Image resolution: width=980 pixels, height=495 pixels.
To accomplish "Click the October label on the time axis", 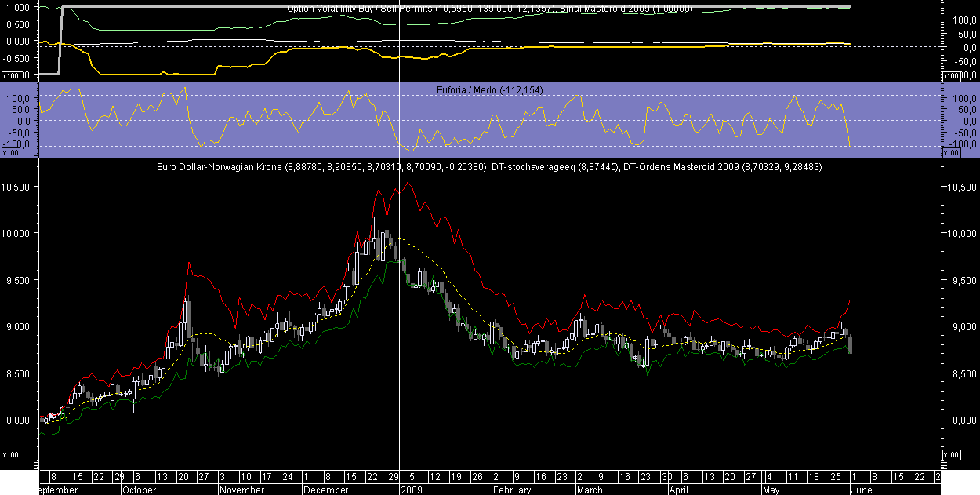I will tap(139, 490).
